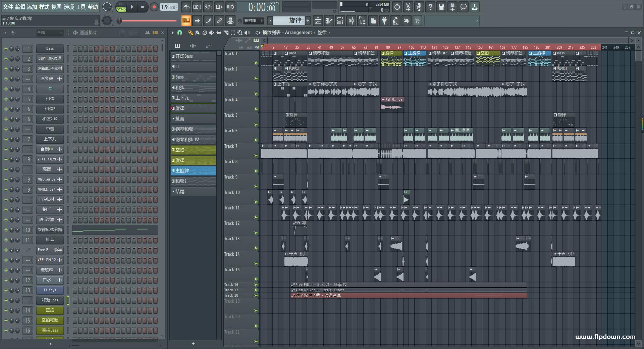Open the 栅格线 snap dropdown

click(254, 21)
